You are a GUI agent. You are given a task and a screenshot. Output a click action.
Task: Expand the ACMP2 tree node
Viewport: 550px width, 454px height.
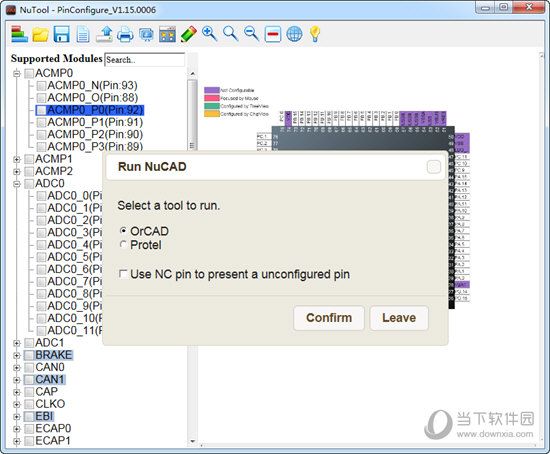pos(16,172)
